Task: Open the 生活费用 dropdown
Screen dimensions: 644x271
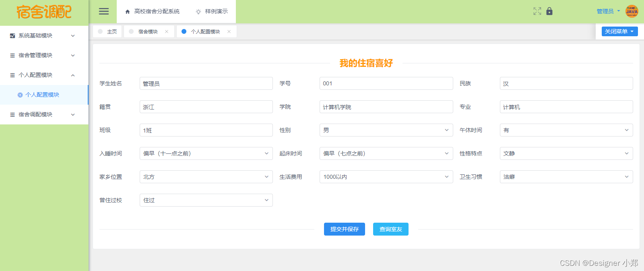Action: click(x=386, y=177)
